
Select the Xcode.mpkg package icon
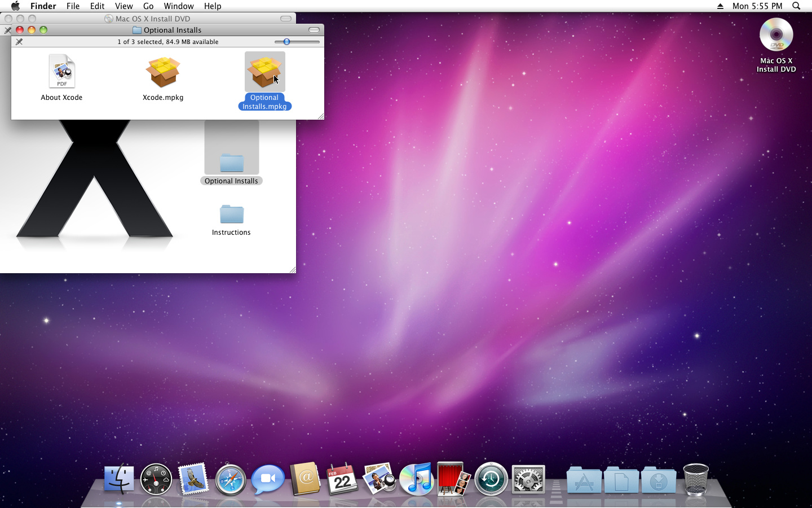coord(163,72)
